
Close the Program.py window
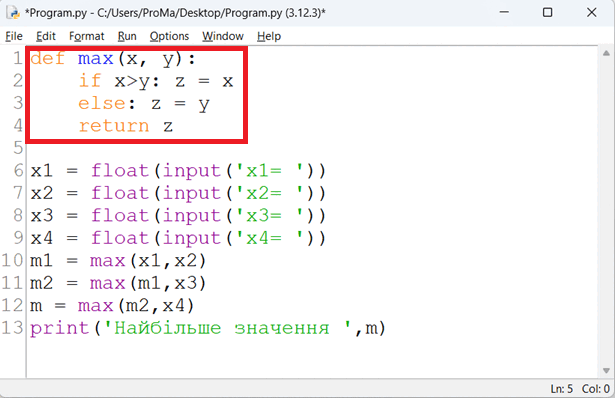coord(591,12)
